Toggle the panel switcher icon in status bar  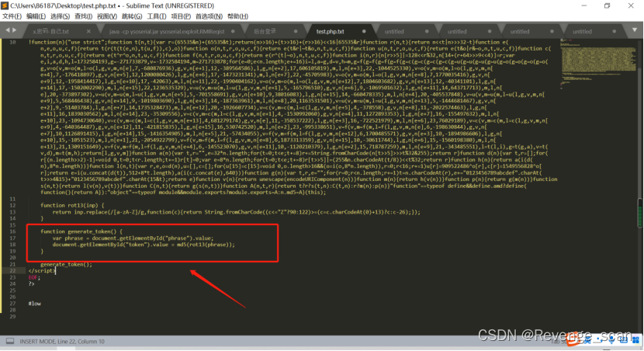[x=10, y=341]
